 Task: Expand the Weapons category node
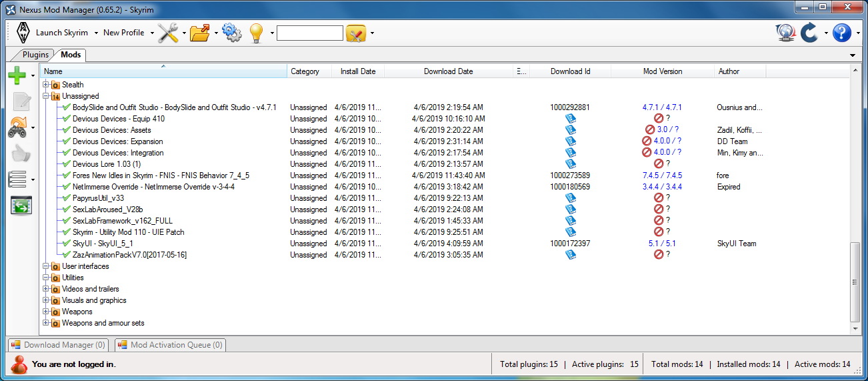pyautogui.click(x=46, y=312)
